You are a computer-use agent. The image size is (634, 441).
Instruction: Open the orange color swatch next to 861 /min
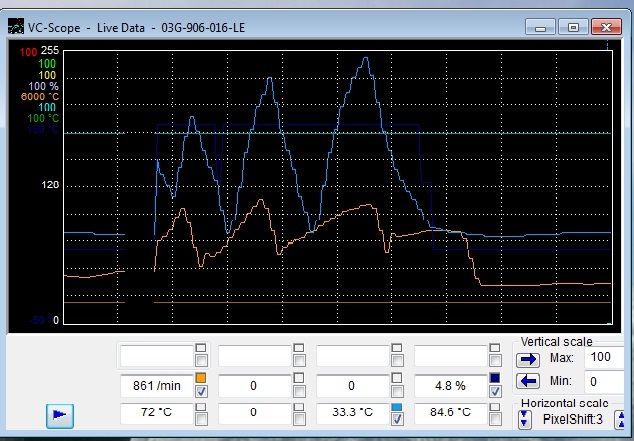point(201,378)
